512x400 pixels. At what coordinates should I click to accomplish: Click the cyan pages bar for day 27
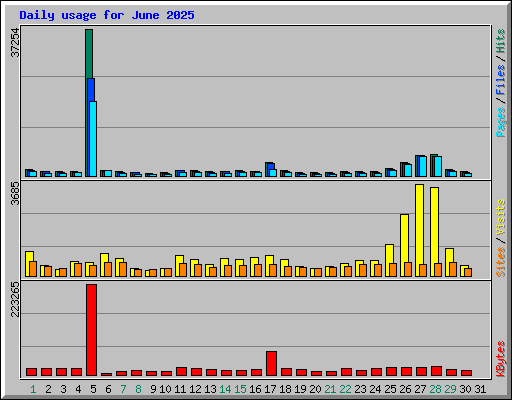tap(423, 166)
